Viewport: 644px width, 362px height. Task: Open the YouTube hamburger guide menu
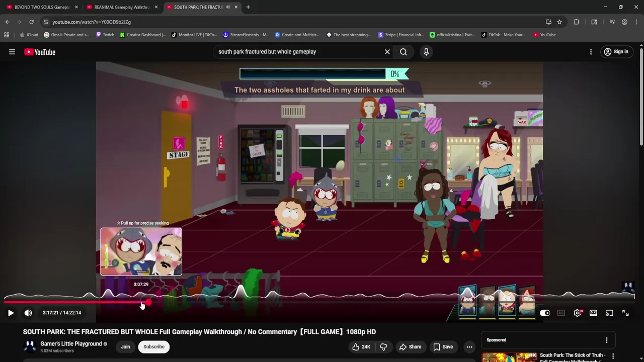click(12, 52)
